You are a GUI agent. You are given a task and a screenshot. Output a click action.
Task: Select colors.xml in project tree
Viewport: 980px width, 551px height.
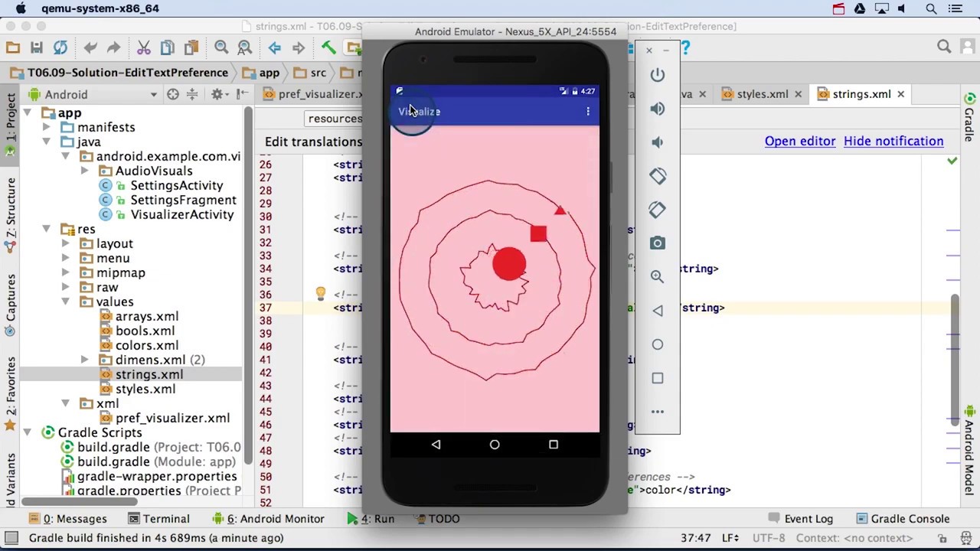click(x=146, y=345)
